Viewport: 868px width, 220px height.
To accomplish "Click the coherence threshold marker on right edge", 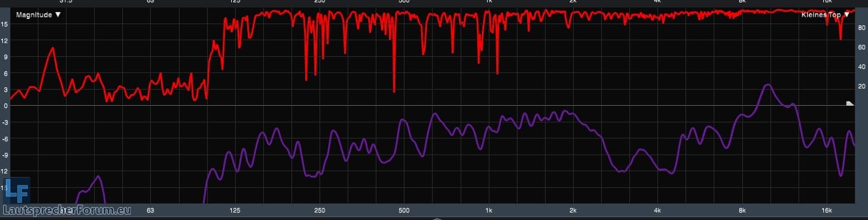I will click(850, 103).
